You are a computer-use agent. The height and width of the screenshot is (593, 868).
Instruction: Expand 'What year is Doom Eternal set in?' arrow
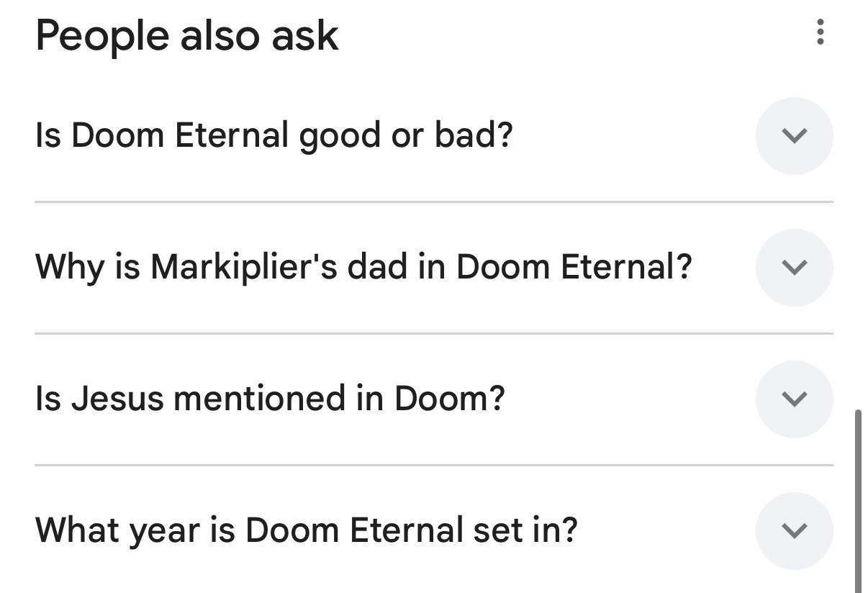(x=794, y=530)
